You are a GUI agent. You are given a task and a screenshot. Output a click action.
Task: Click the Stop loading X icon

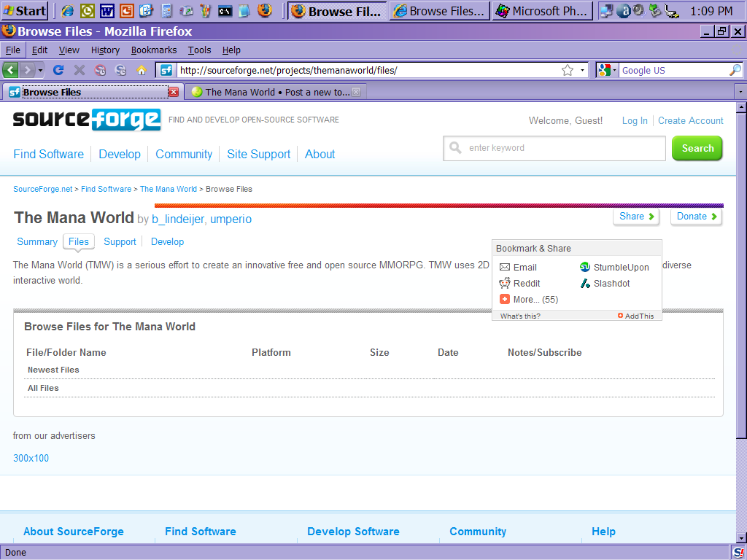[x=79, y=71]
